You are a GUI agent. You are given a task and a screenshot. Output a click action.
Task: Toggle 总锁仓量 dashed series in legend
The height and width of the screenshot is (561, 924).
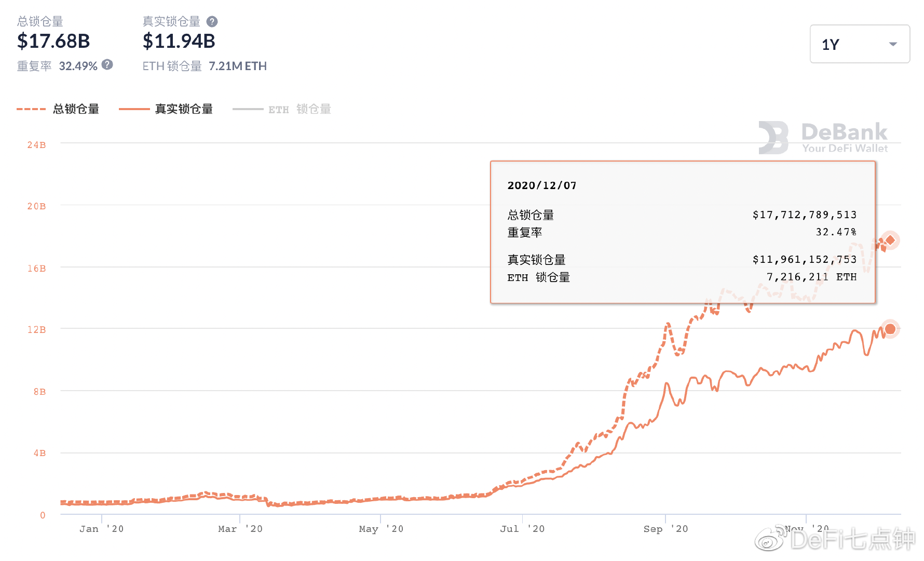click(76, 109)
